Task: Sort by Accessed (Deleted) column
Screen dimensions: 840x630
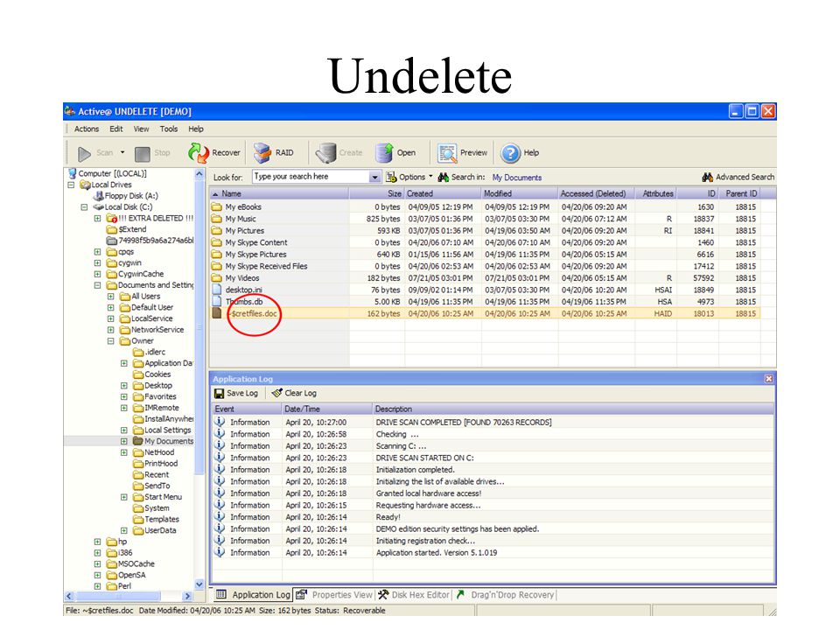Action: click(596, 193)
